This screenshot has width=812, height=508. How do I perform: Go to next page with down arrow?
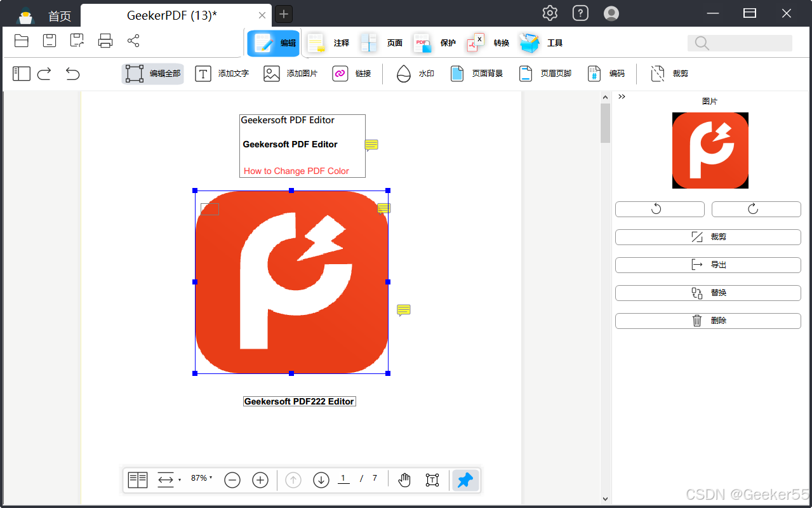tap(321, 480)
